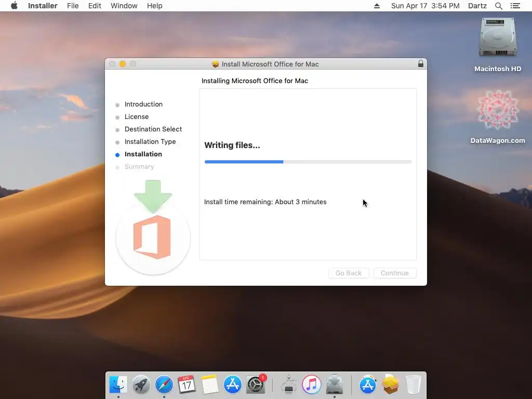Screen dimensions: 532x399
Task: Open Launchpad rocket in the Dock
Action: point(141,385)
